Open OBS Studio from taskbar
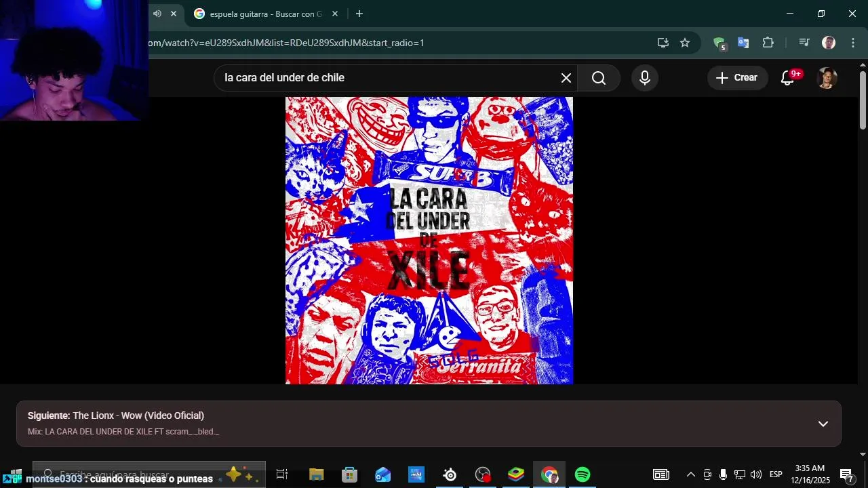The width and height of the screenshot is (868, 488). (x=483, y=474)
